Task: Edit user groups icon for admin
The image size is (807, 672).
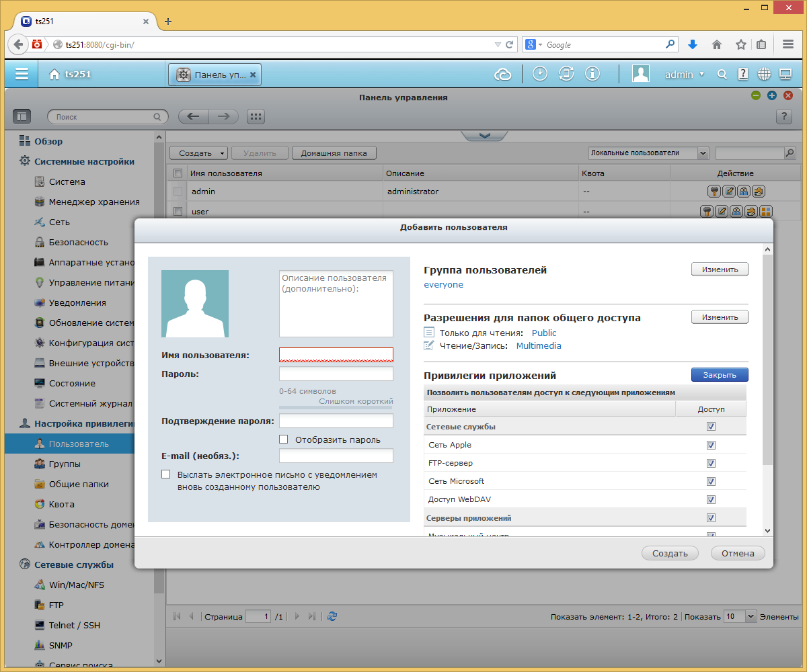Action: pos(744,192)
